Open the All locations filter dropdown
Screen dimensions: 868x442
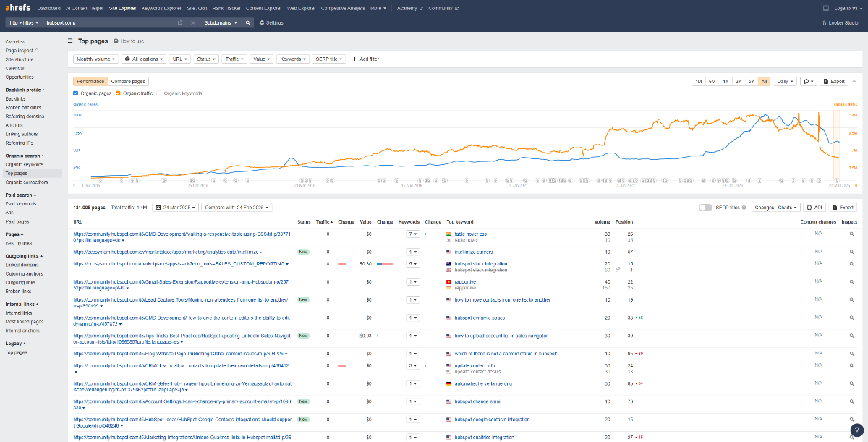(143, 59)
